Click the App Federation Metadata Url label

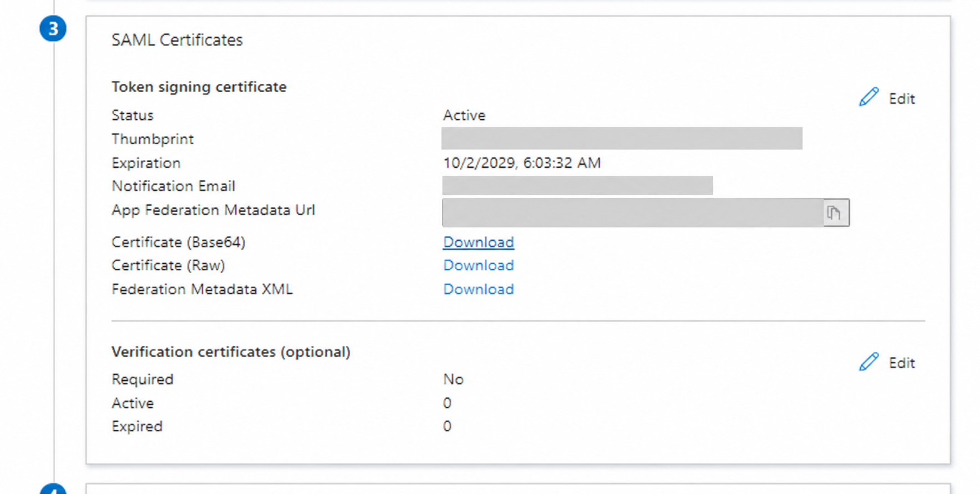[x=213, y=210]
